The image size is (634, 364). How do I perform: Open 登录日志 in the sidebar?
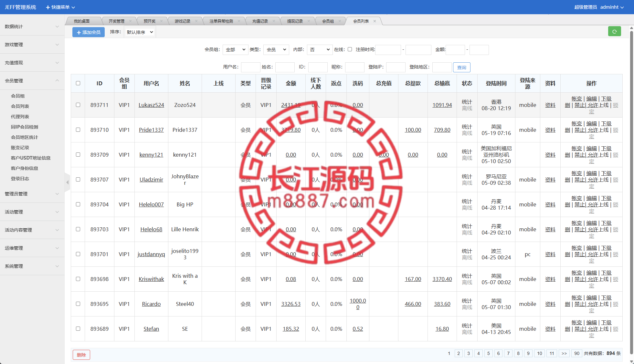[x=20, y=179]
